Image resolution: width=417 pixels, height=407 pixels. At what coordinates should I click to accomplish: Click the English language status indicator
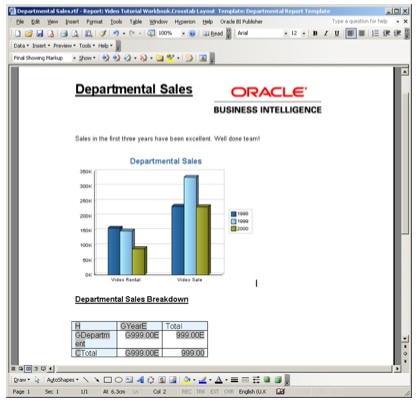click(x=252, y=392)
